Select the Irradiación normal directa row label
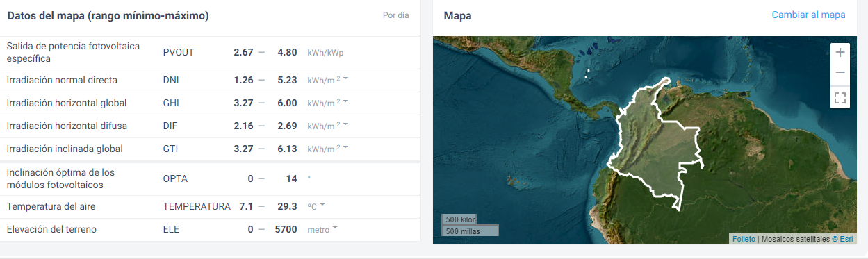868x259 pixels. pos(62,80)
